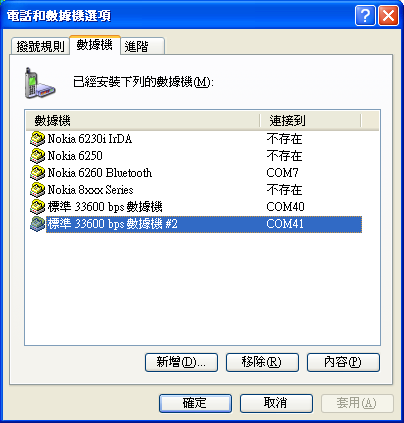Click the Nokia 8xxx Series modem icon
This screenshot has height=423, width=404.
[37, 190]
